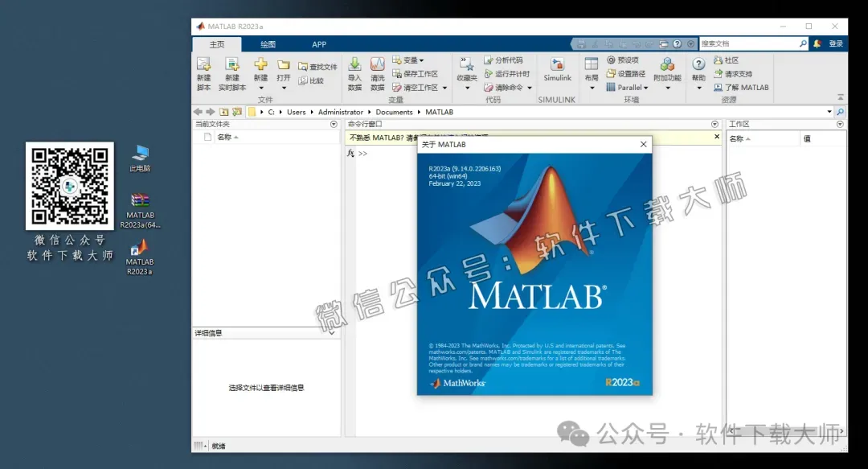Open the 附加功能 (Add-Ons) dropdown
This screenshot has width=868, height=469.
(668, 88)
